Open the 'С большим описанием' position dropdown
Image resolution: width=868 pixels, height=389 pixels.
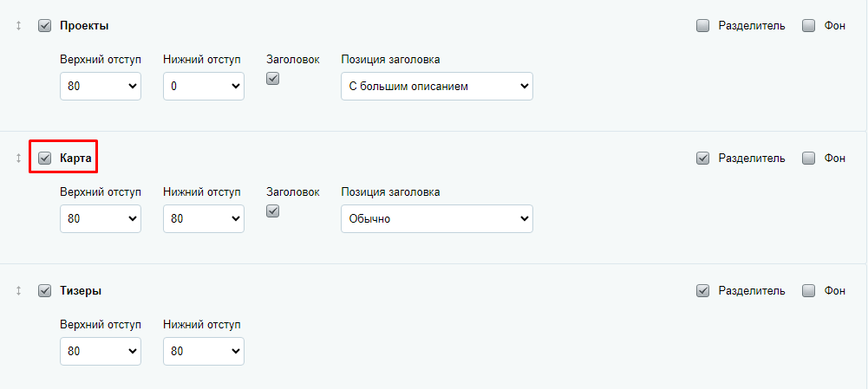click(437, 87)
